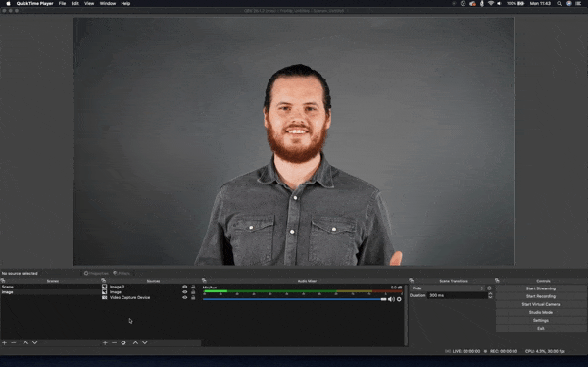Pop out the Scene Transitions dock
The height and width of the screenshot is (367, 588).
(411, 281)
